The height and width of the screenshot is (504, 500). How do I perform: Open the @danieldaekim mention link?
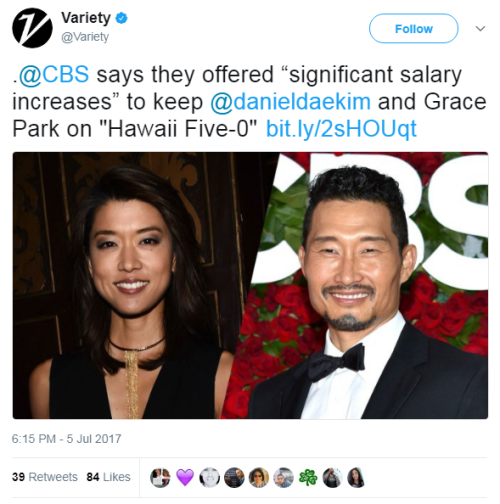(290, 102)
